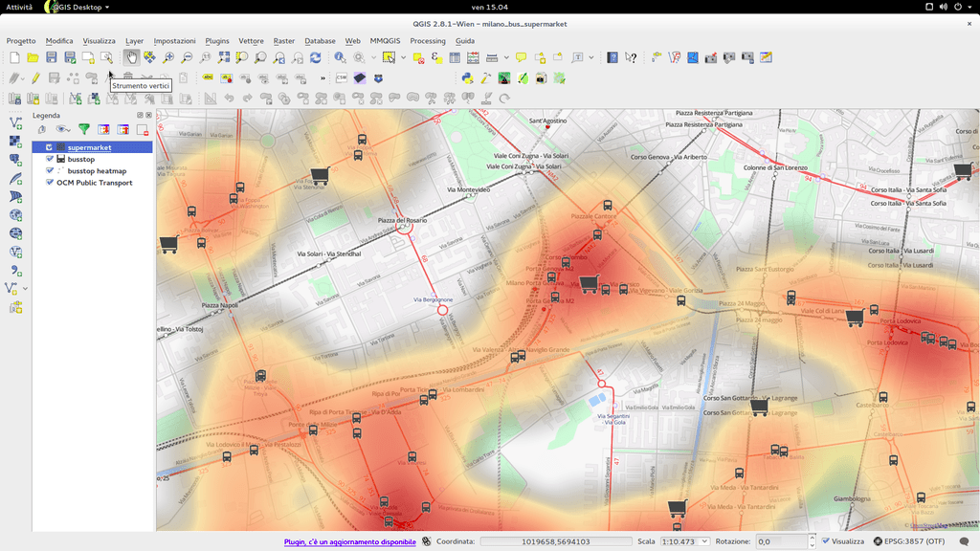Activate the Identify Features info tool

pyautogui.click(x=340, y=57)
